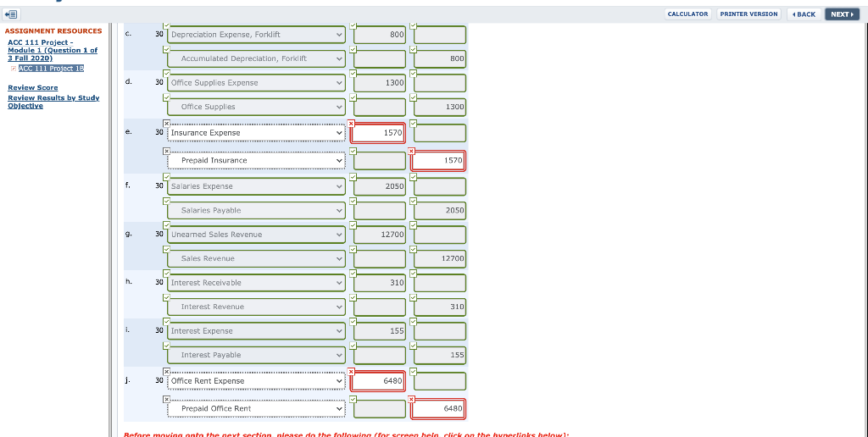Open Office Supplies credit account dropdown
Screen dimensions: 868x437
tap(256, 107)
